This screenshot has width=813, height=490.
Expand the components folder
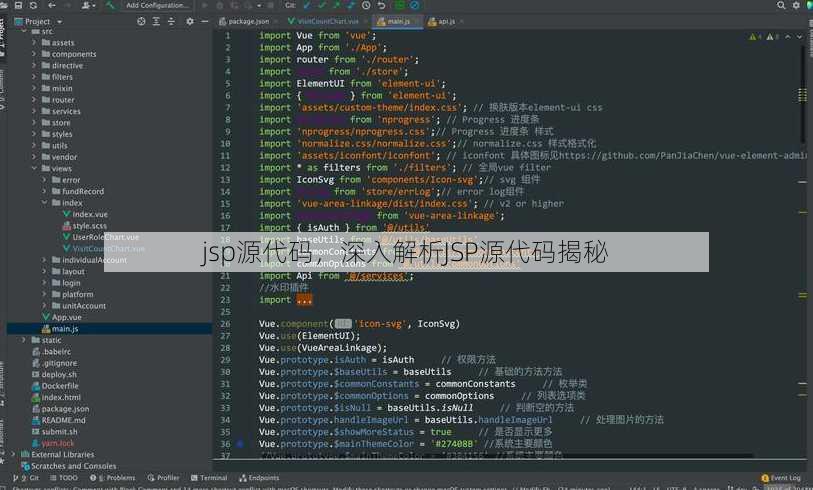click(34, 54)
